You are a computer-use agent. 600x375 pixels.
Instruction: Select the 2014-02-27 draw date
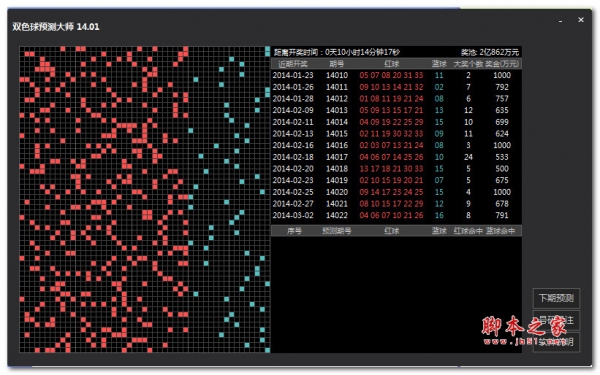click(293, 204)
